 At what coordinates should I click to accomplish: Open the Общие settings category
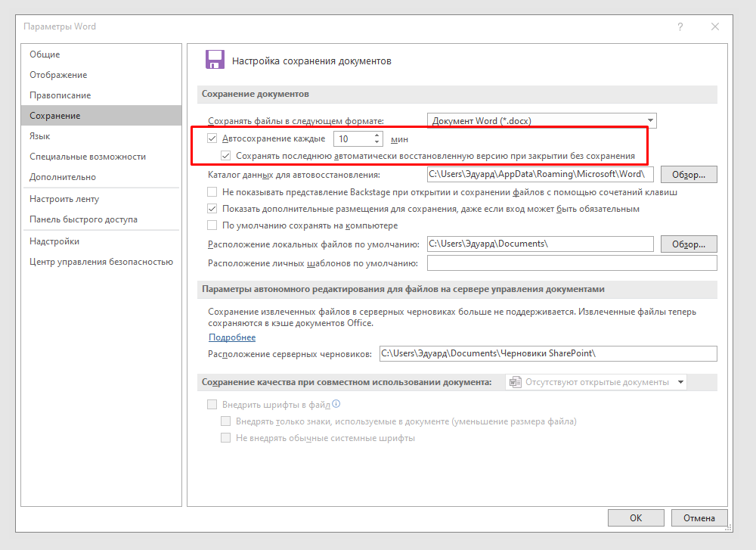coord(101,54)
